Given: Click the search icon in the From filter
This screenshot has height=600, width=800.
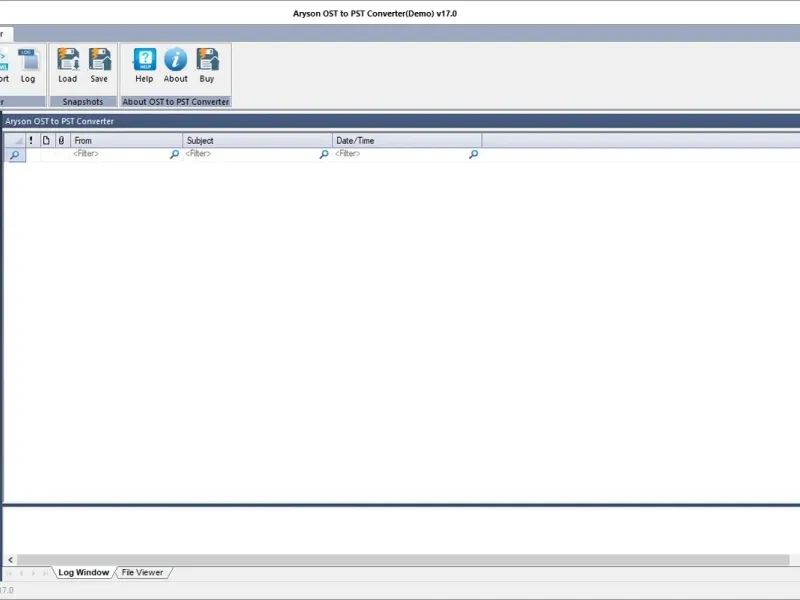Looking at the screenshot, I should [x=174, y=154].
